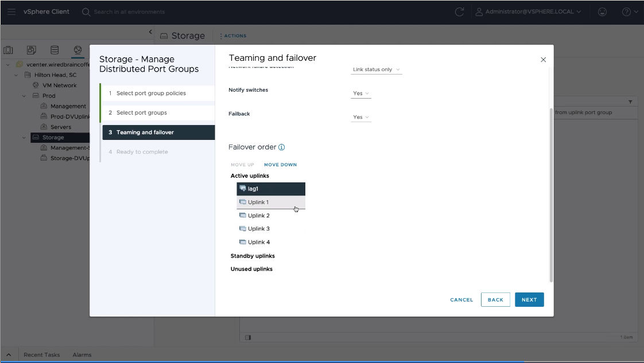Open the VMs and Templates view icon
644x363 pixels.
click(32, 50)
